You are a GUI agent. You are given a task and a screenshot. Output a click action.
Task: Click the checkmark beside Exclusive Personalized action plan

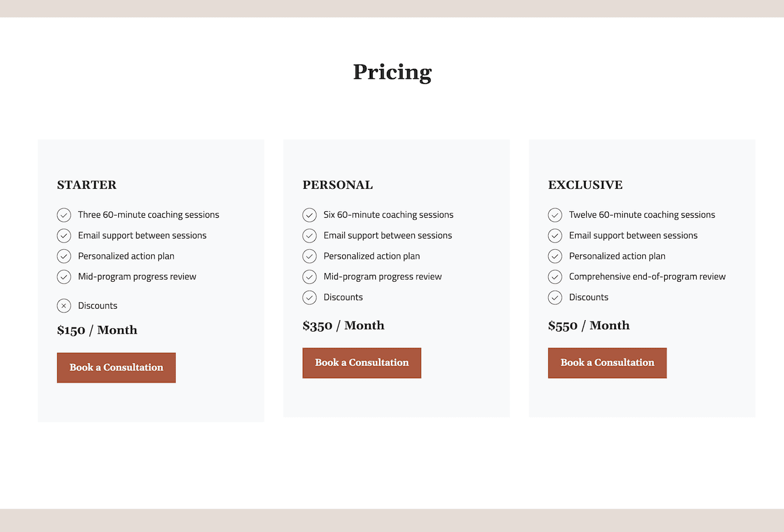(555, 256)
